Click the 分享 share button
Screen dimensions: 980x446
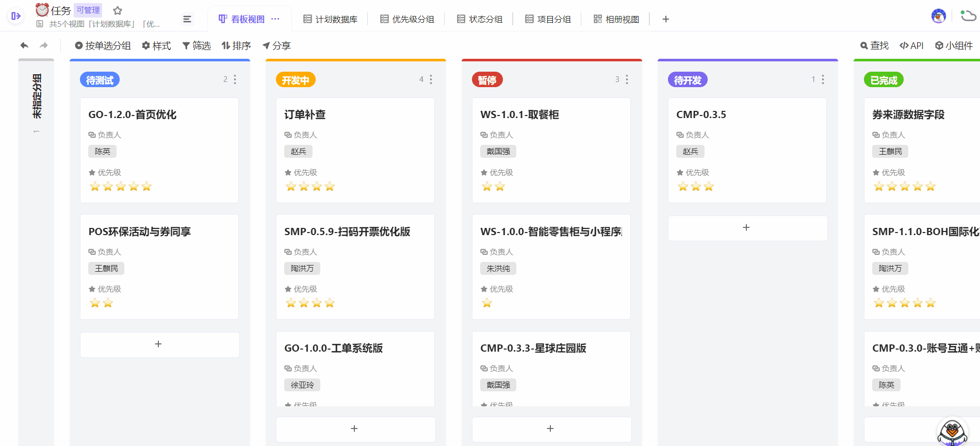click(276, 45)
